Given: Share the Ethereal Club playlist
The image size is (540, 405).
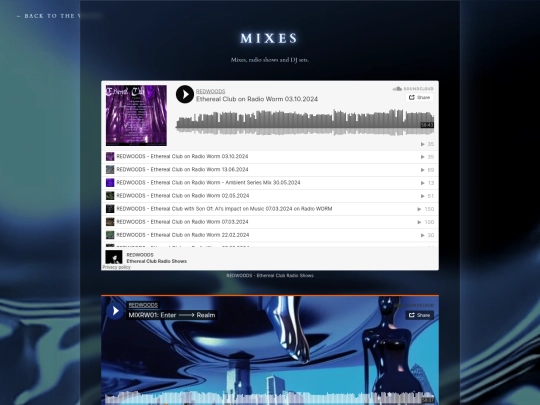Looking at the screenshot, I should tap(419, 97).
